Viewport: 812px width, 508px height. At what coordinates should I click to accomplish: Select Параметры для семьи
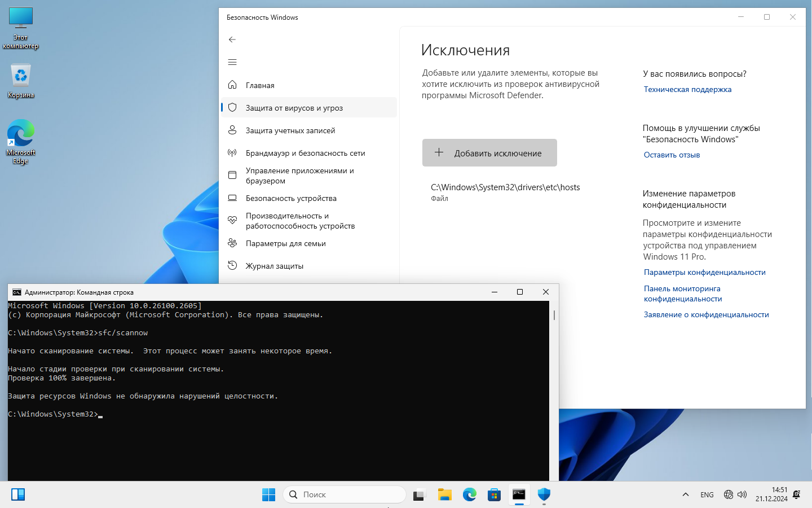point(309,243)
